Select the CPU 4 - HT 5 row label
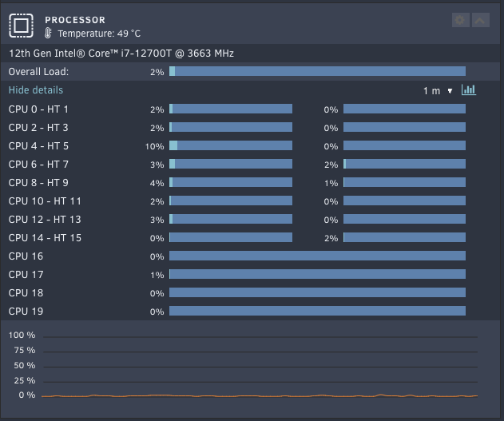 (x=38, y=146)
